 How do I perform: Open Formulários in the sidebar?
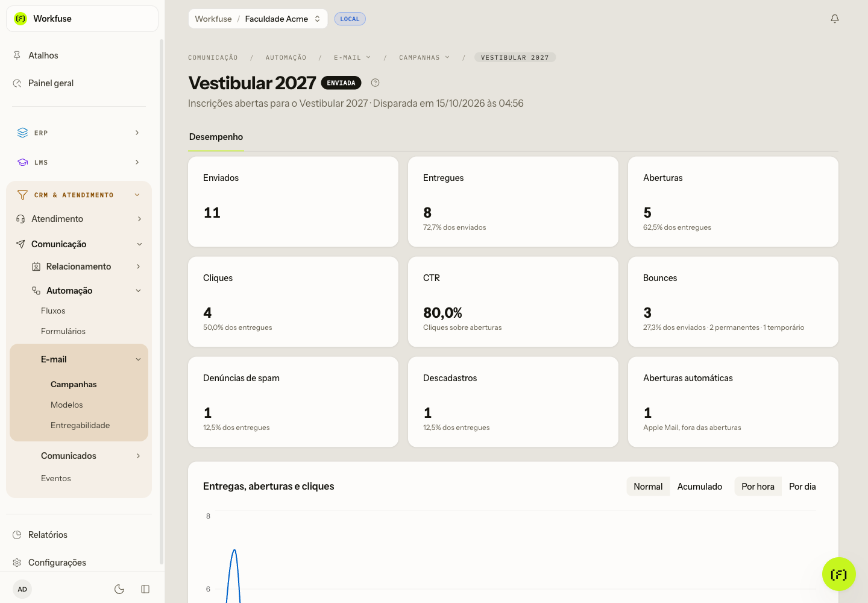point(63,331)
